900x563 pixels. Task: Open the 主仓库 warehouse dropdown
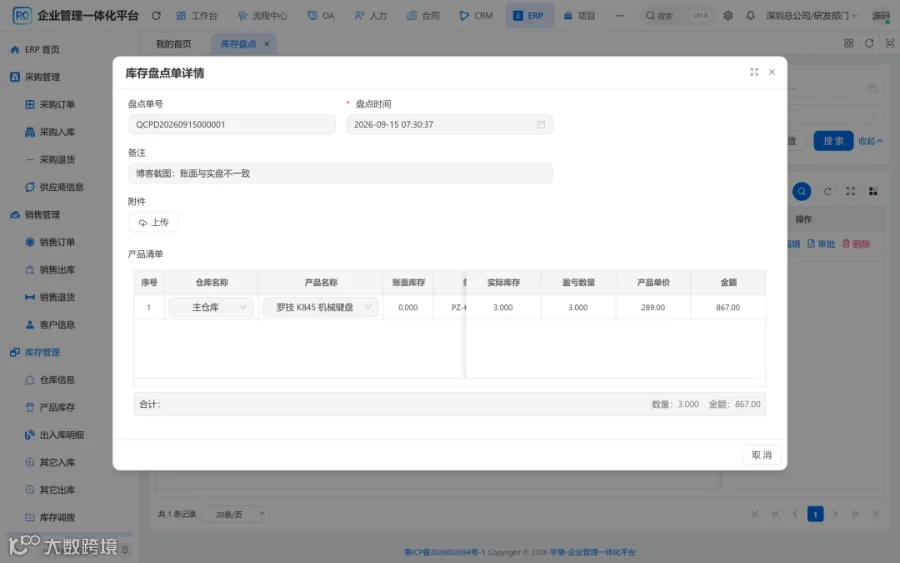211,307
